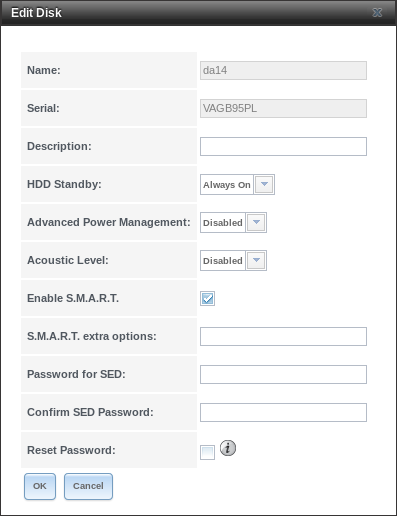Click the Cancel button

(x=88, y=486)
